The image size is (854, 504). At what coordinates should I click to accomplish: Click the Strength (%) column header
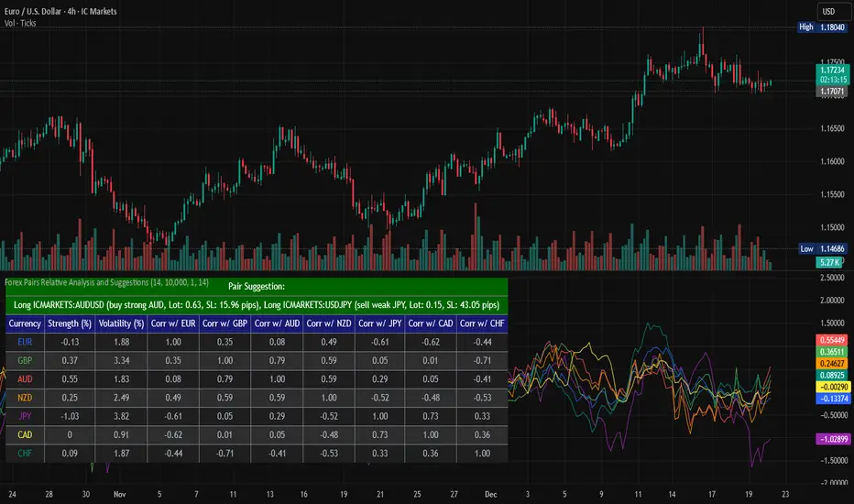click(x=71, y=323)
